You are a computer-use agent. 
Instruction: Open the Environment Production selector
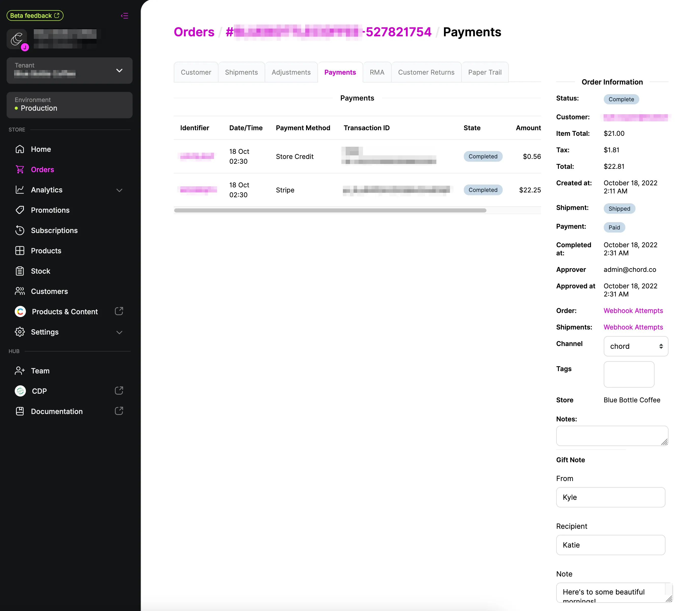(x=70, y=105)
